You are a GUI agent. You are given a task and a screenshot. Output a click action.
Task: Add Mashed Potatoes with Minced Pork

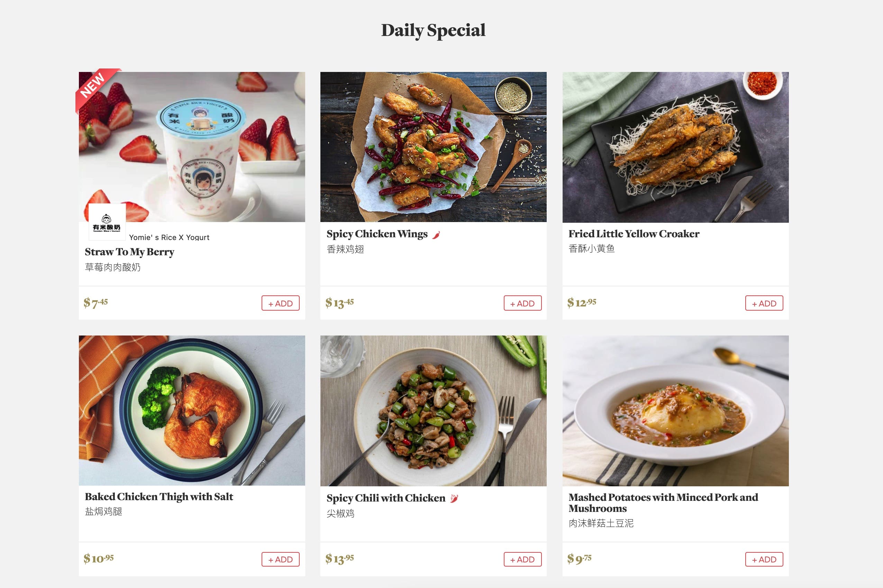pyautogui.click(x=764, y=559)
